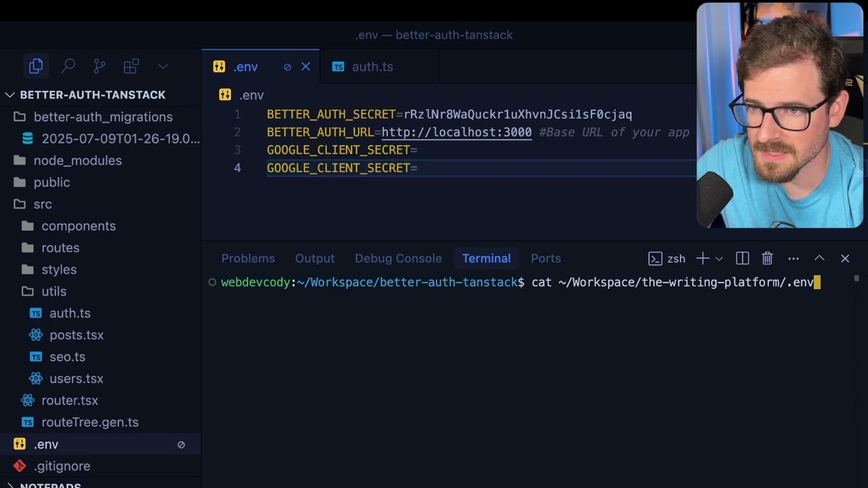Select the Terminal panel tab
This screenshot has width=868, height=488.
(486, 258)
